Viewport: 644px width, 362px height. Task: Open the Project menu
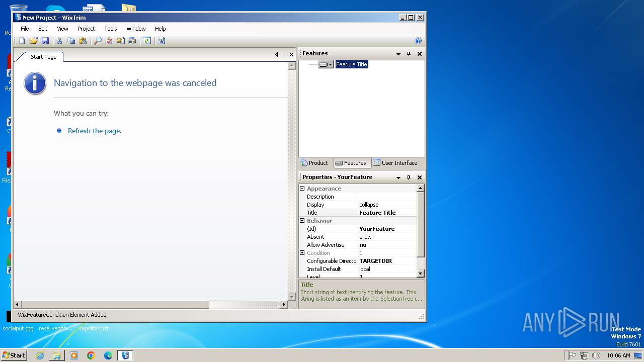tap(86, 29)
